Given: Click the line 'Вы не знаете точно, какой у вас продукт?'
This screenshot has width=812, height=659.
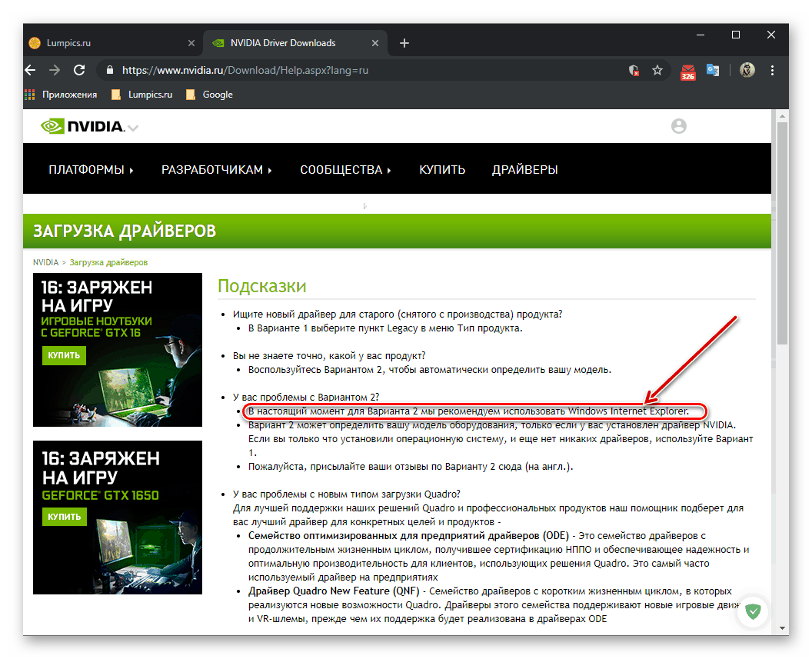Looking at the screenshot, I should (x=329, y=355).
